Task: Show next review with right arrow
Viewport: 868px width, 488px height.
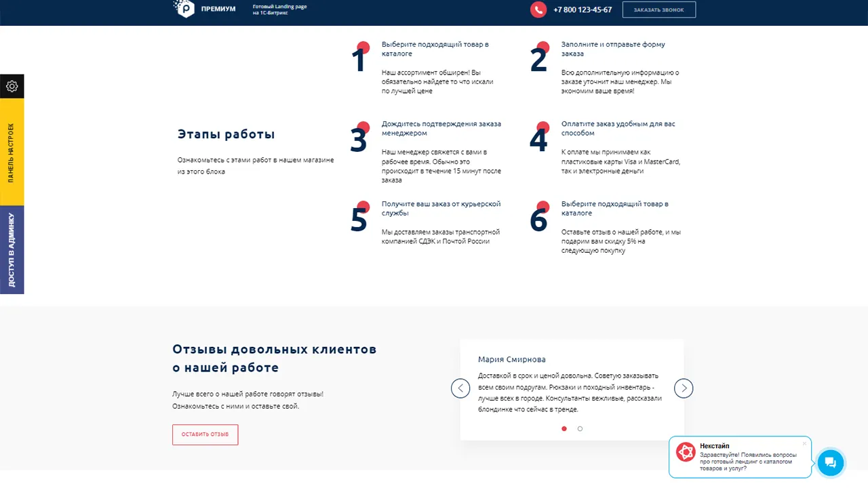Action: coord(684,388)
